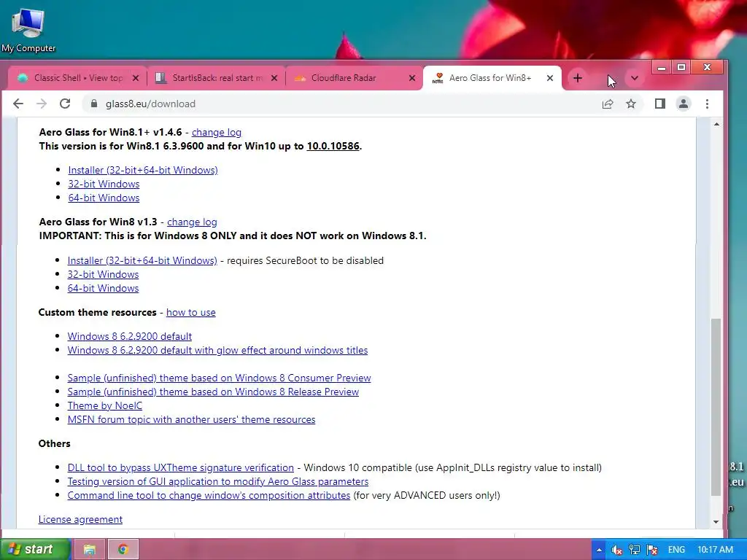747x560 pixels.
Task: Download the Win8.1+ Installer (32-bit+64-bit Windows)
Action: [x=143, y=170]
